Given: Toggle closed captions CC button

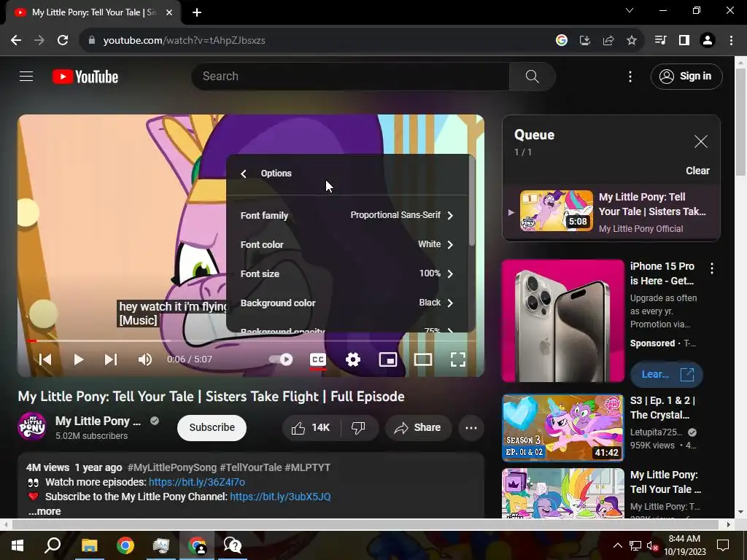Looking at the screenshot, I should coord(318,359).
